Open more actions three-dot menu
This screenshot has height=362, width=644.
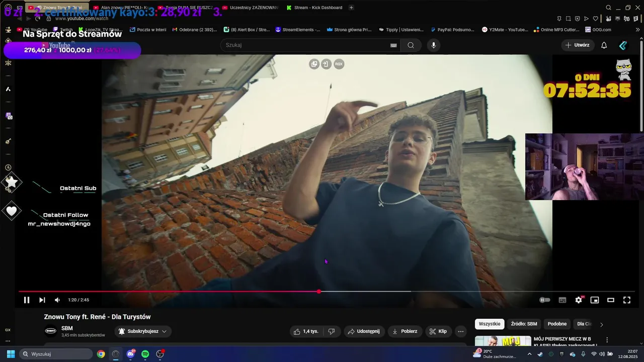pos(461,331)
